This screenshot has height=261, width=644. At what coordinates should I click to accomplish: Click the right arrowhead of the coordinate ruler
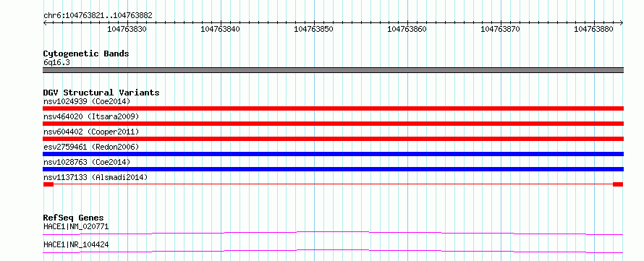[622, 23]
